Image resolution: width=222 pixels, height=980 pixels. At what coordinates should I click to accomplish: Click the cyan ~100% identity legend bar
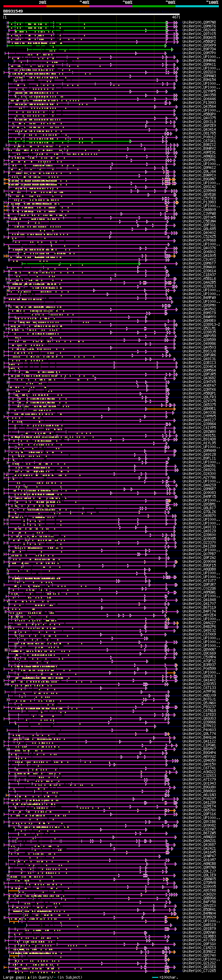click(x=197, y=6)
